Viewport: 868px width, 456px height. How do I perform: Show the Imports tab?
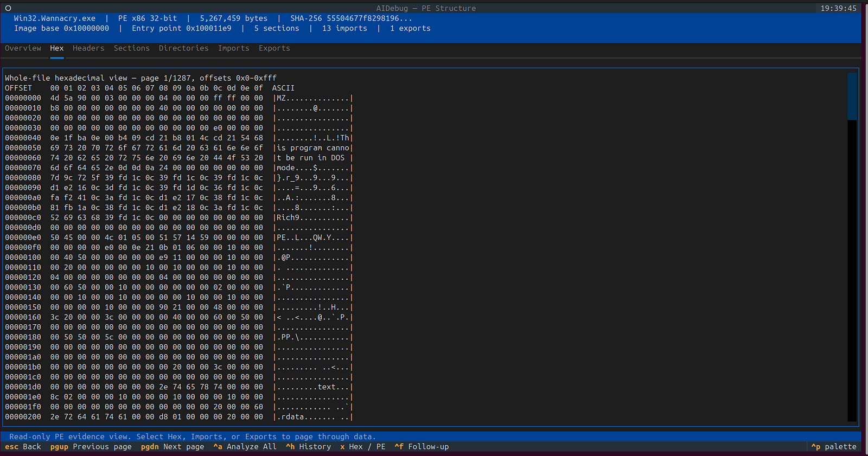[x=234, y=48]
